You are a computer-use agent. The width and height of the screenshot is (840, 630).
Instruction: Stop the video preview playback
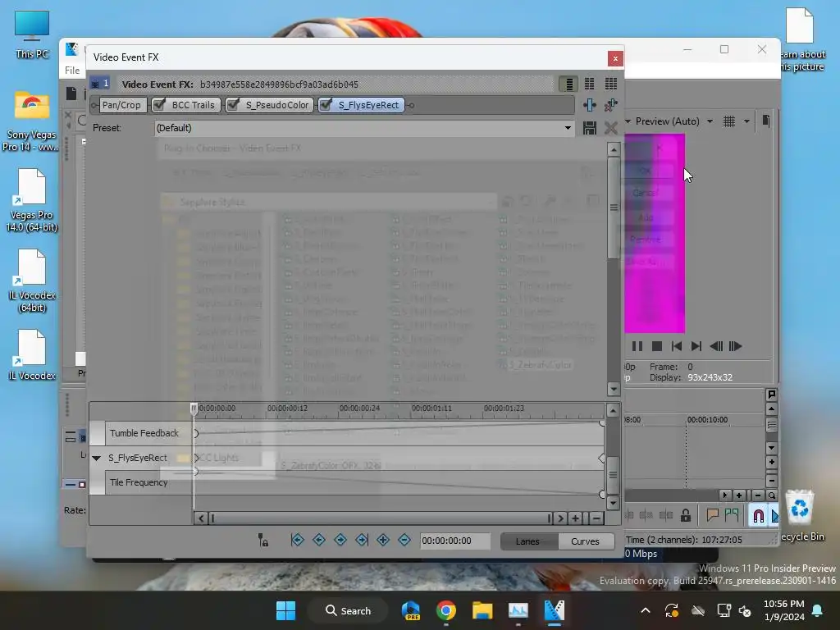657,347
